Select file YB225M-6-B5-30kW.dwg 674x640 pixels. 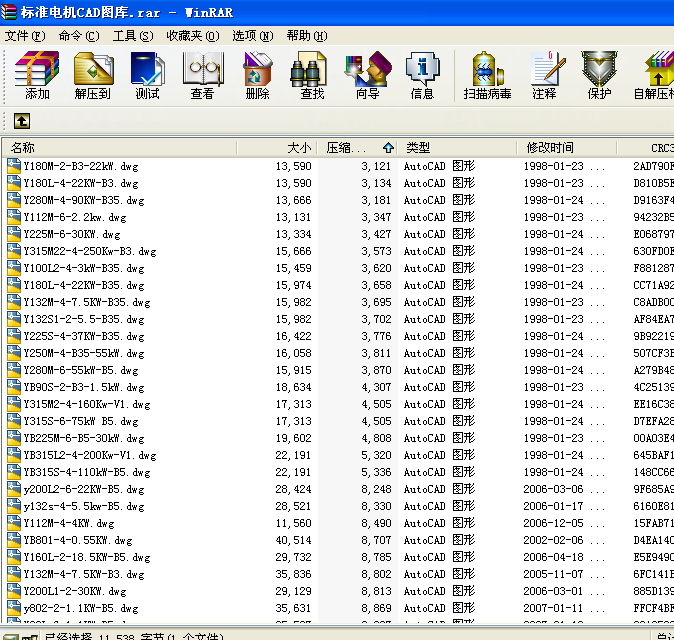pos(84,438)
